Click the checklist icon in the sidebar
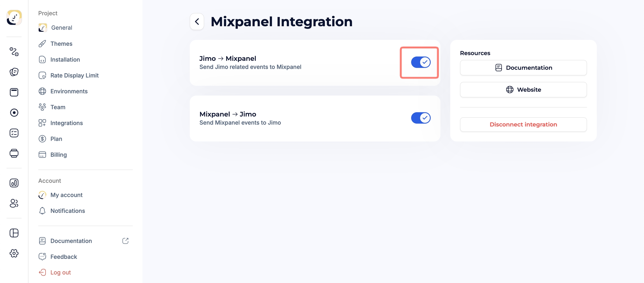 point(14,133)
